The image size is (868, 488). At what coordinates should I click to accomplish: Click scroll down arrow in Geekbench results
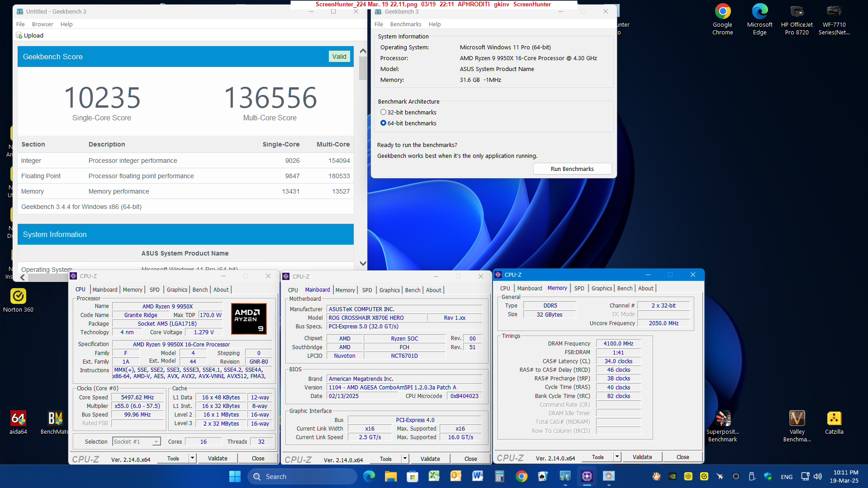pyautogui.click(x=363, y=263)
